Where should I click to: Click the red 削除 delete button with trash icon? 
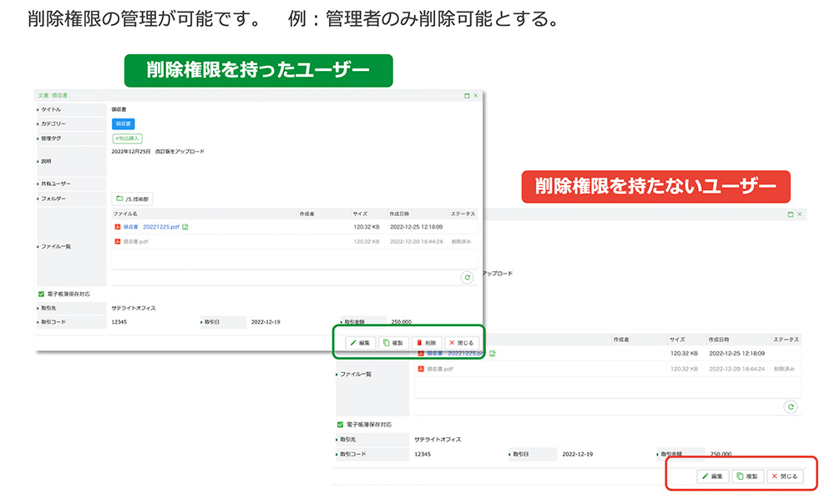click(x=427, y=343)
